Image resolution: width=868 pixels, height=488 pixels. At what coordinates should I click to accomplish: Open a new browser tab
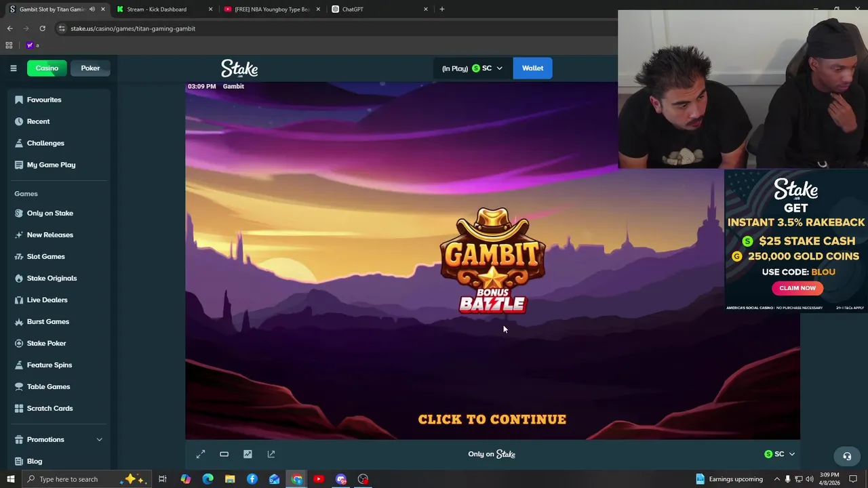(x=442, y=9)
